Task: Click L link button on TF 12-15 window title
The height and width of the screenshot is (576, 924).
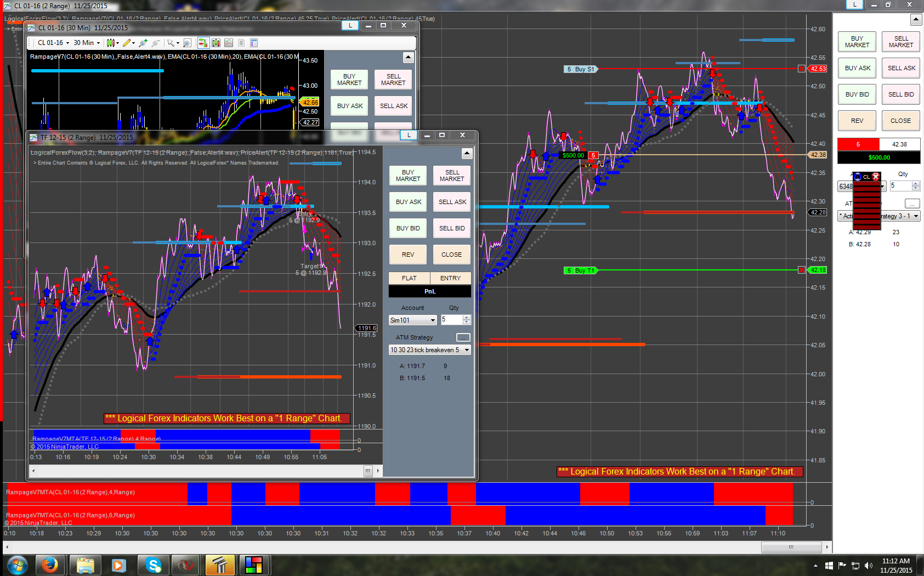Action: pos(409,135)
